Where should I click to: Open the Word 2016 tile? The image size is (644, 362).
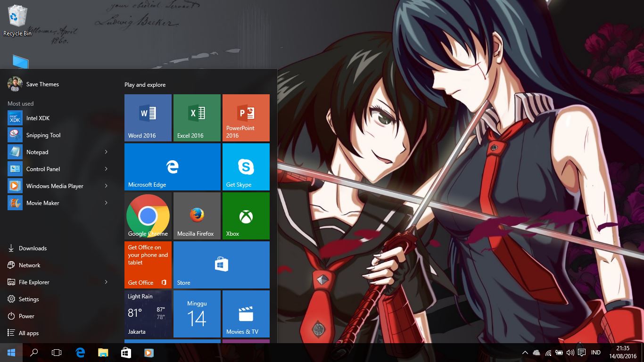148,118
